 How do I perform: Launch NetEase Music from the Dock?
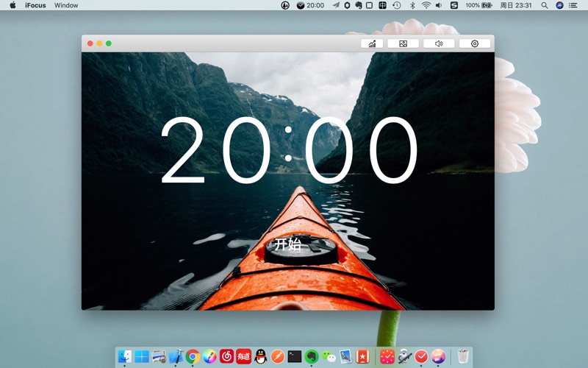pyautogui.click(x=226, y=356)
